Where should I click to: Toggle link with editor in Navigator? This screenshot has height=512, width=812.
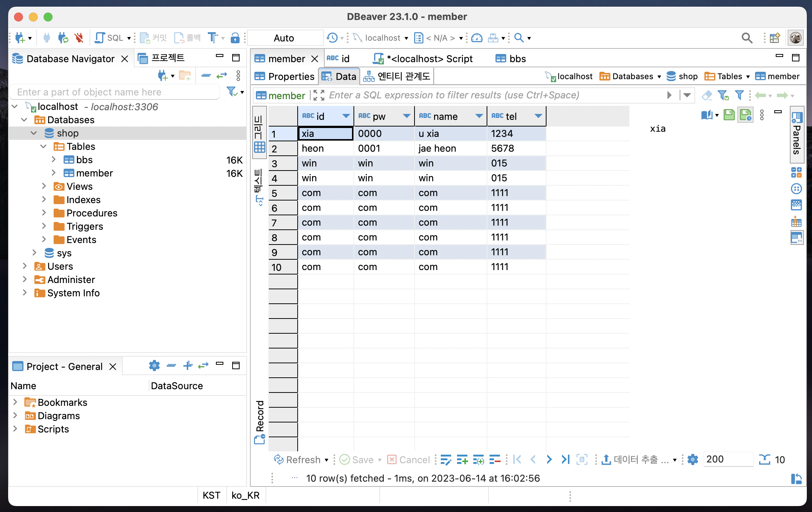(221, 76)
